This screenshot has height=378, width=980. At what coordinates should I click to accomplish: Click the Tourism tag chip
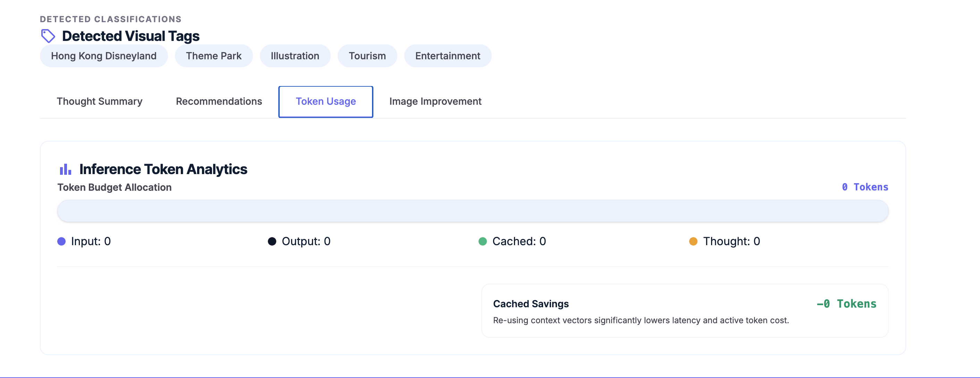[367, 56]
